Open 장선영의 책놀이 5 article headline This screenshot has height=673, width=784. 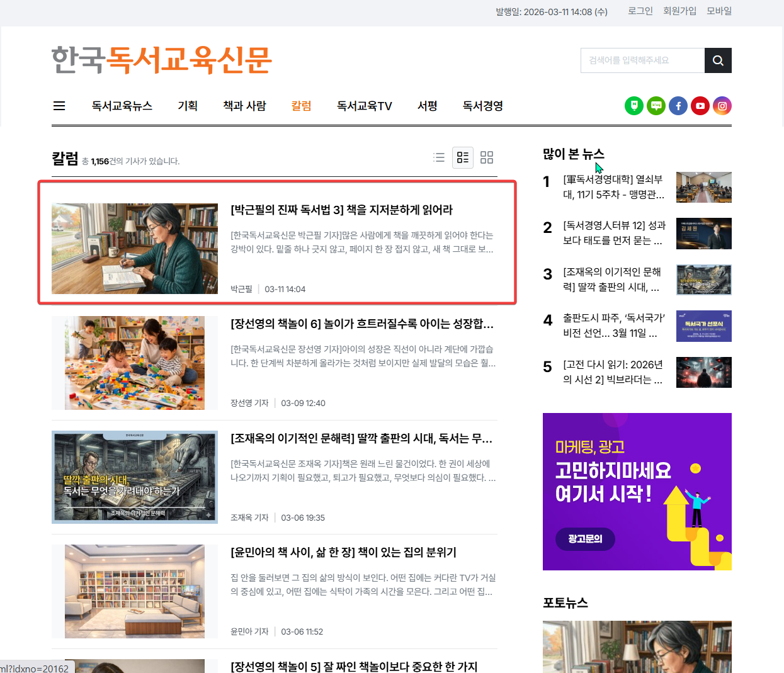point(354,666)
